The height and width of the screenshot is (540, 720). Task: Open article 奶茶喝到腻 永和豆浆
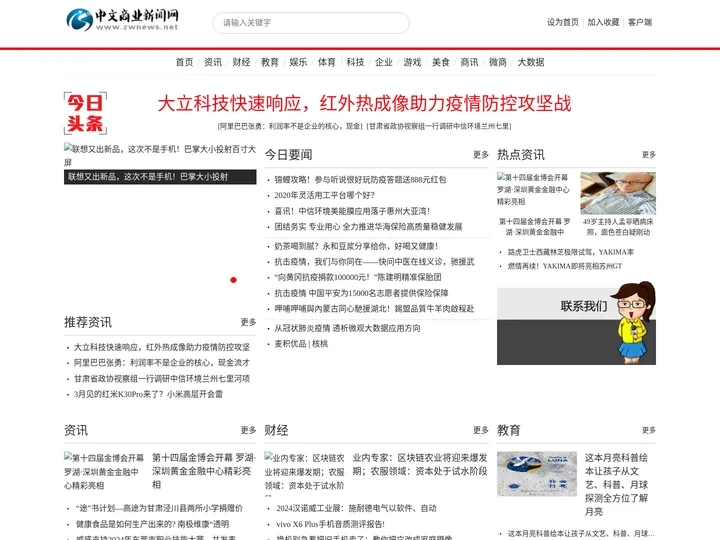(x=356, y=246)
